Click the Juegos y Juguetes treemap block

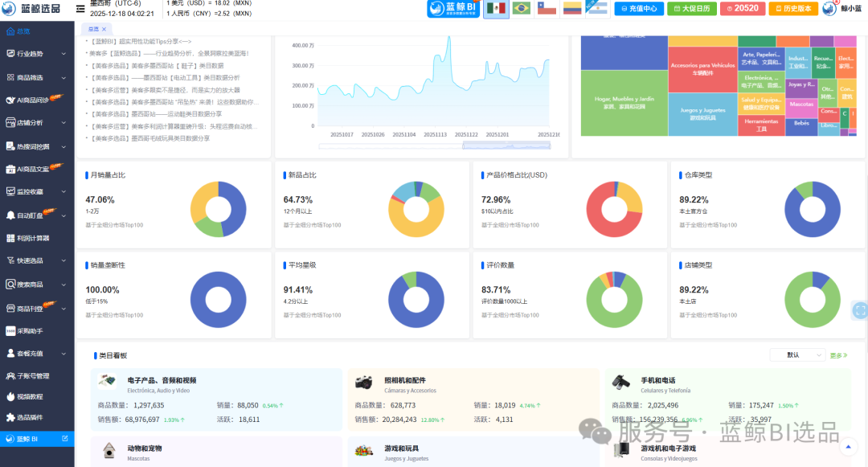click(x=702, y=114)
